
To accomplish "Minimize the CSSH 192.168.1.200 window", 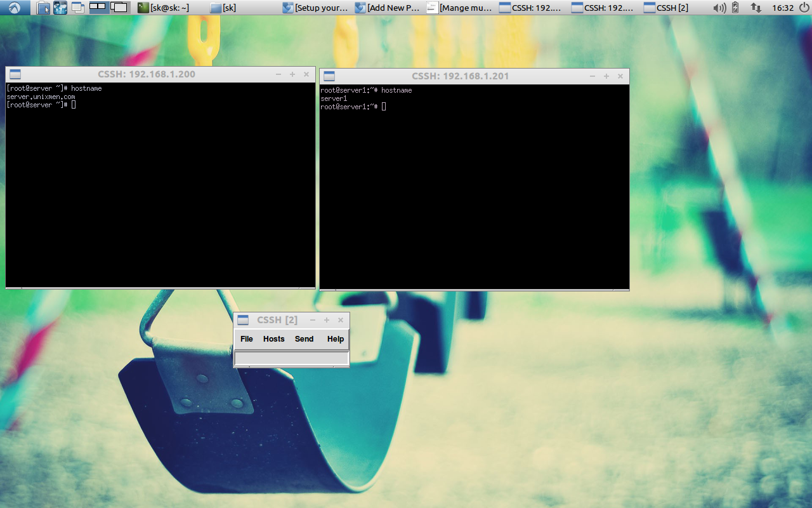I will pos(278,74).
